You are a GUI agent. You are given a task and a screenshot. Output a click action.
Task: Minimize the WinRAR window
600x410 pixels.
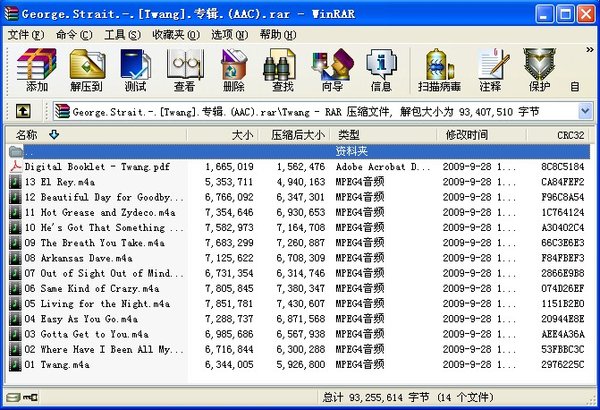[x=544, y=14]
